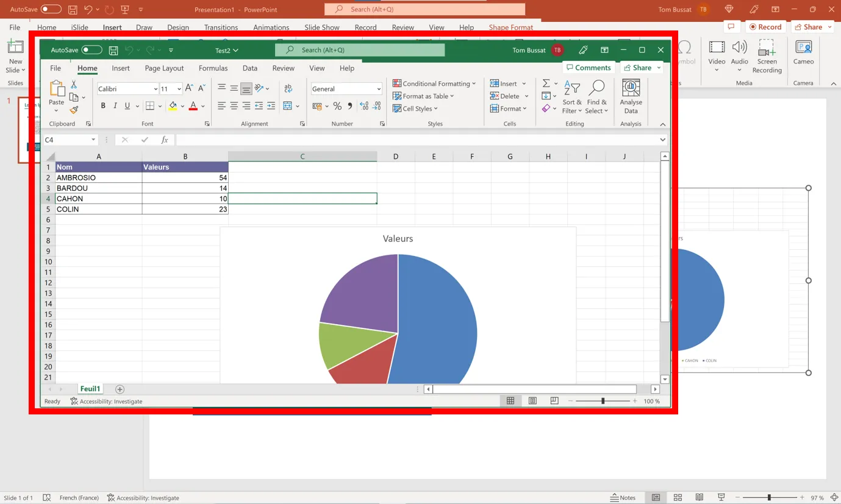Click Excel zoom slider handle
The width and height of the screenshot is (841, 504).
coord(603,401)
